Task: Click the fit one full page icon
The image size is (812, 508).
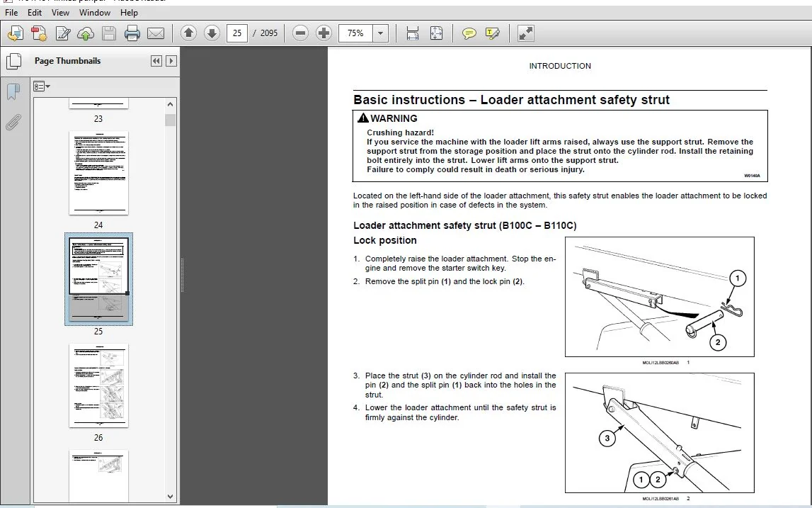Action: 436,33
